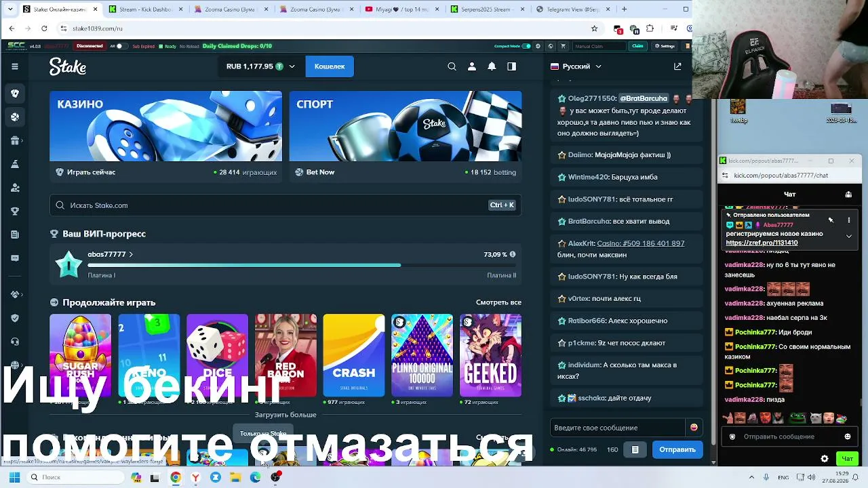
Task: Open the Red Baron game thumbnail
Action: [285, 355]
